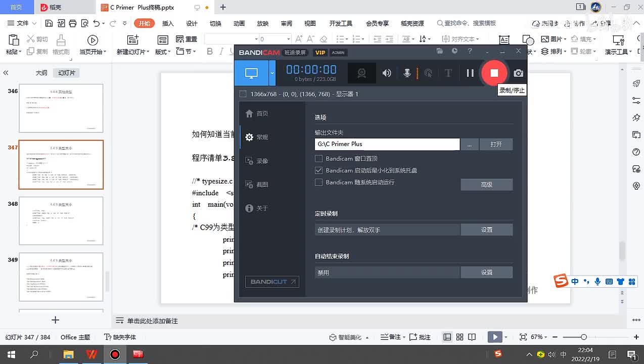Take a screenshot with Bandicam camera icon
Screen dimensions: 644x364
click(x=518, y=73)
